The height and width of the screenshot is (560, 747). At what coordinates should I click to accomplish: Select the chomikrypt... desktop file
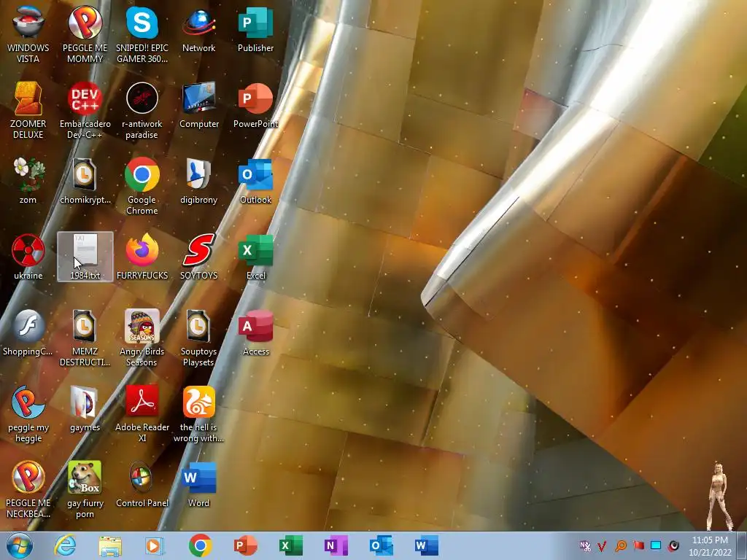click(x=85, y=181)
